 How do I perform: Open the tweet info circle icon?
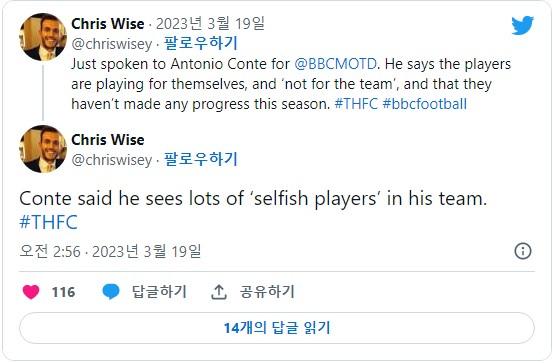click(x=523, y=251)
